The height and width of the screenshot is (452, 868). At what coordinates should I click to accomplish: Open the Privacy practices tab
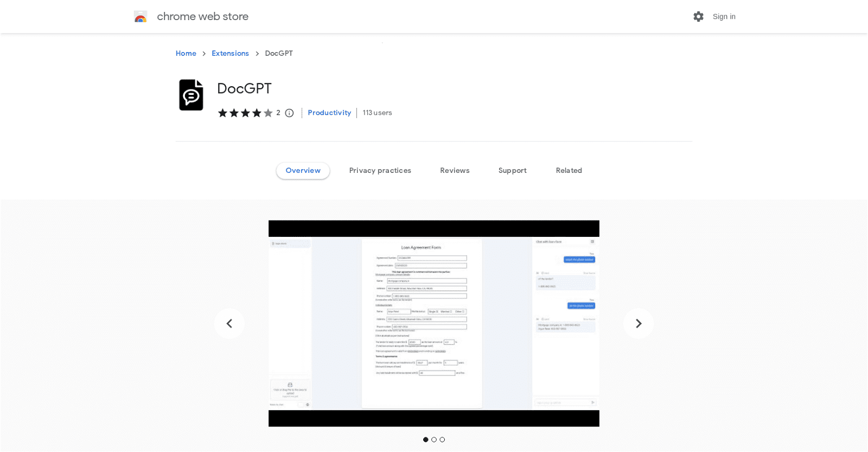coord(380,171)
